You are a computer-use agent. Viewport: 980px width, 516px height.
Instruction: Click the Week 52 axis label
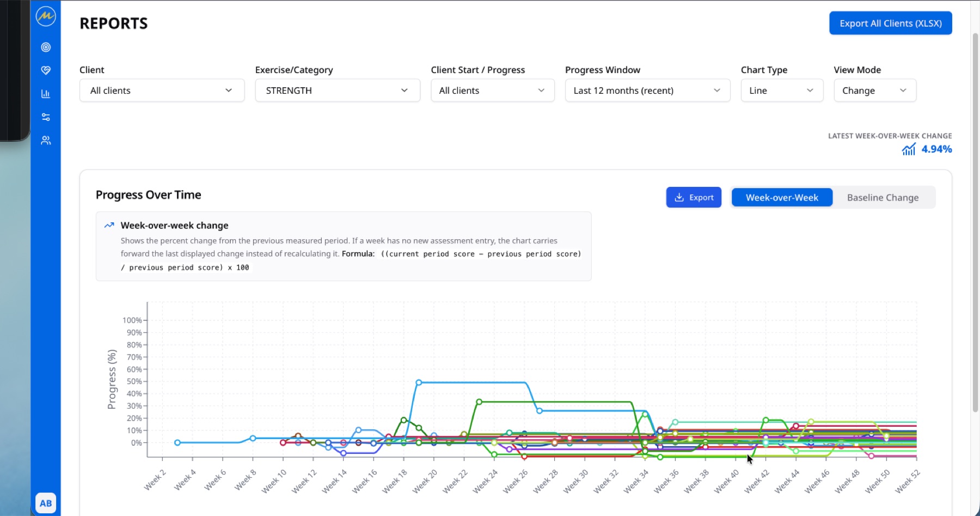(908, 481)
